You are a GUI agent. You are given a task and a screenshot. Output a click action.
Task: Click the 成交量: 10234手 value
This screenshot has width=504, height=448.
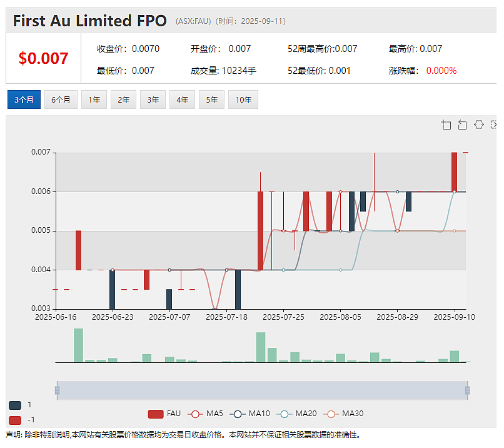coord(223,71)
